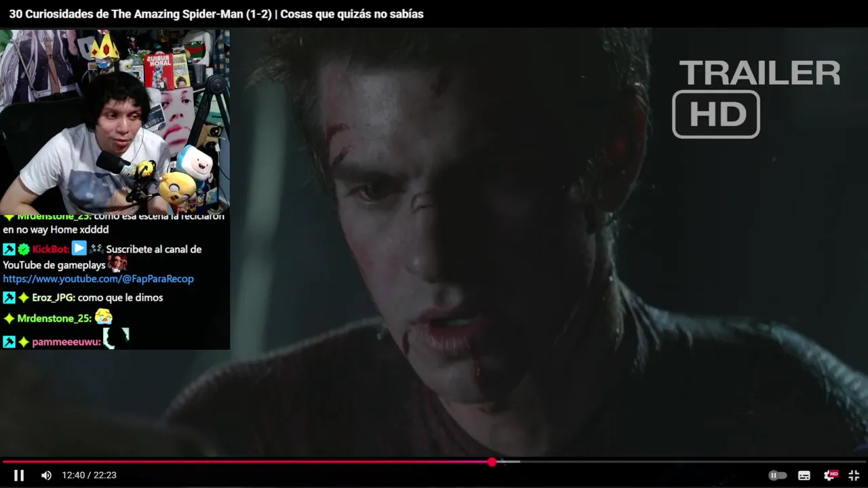
Task: Click the 'en no way Home xdddd' chat text
Action: 56,230
